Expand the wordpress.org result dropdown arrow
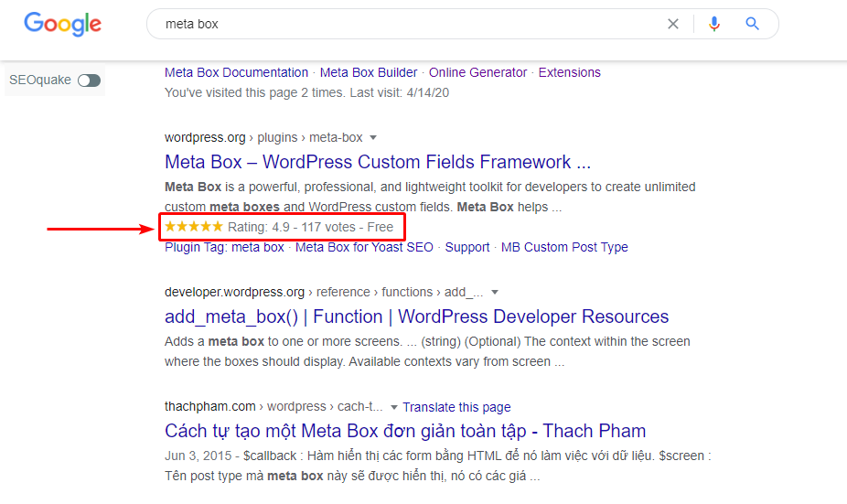Viewport: 847px width, 504px height. point(372,138)
